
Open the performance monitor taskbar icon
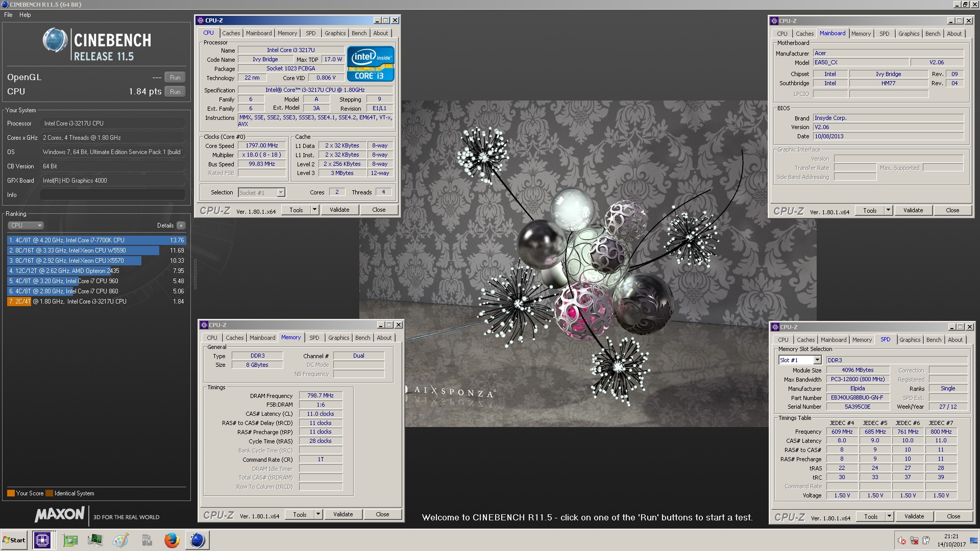(x=95, y=540)
